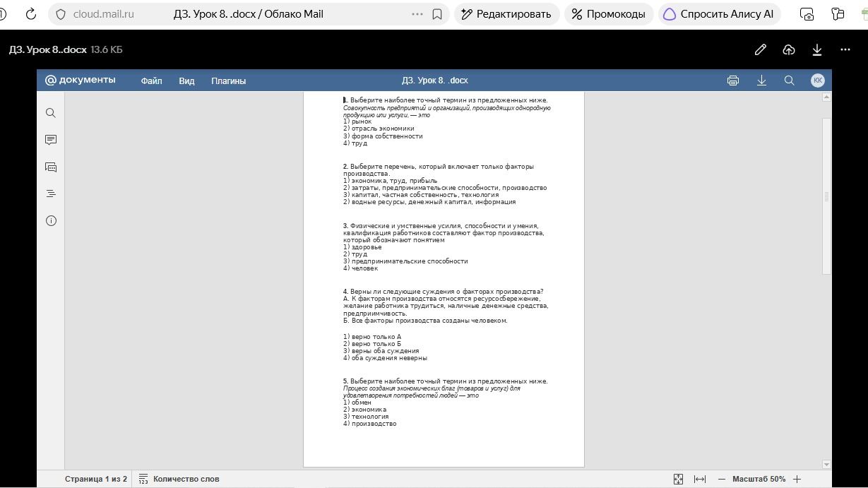
Task: Open the comments panel in the left sidebar
Action: pos(51,140)
